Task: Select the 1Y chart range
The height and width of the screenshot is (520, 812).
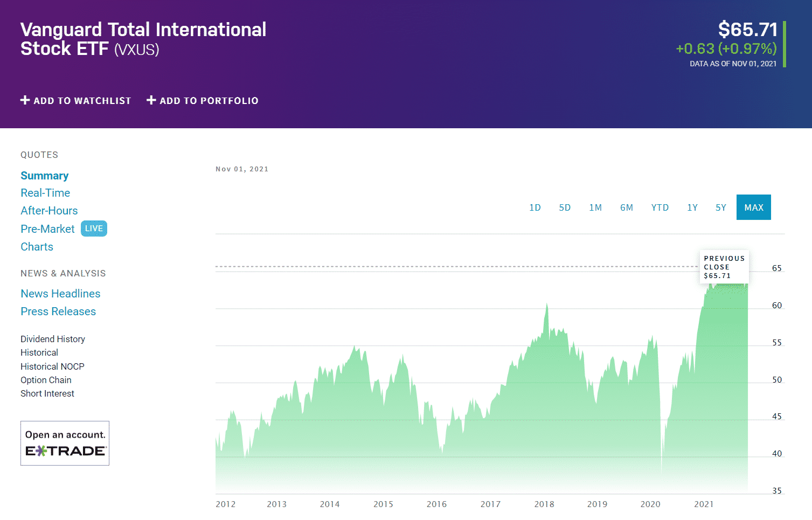Action: [692, 207]
